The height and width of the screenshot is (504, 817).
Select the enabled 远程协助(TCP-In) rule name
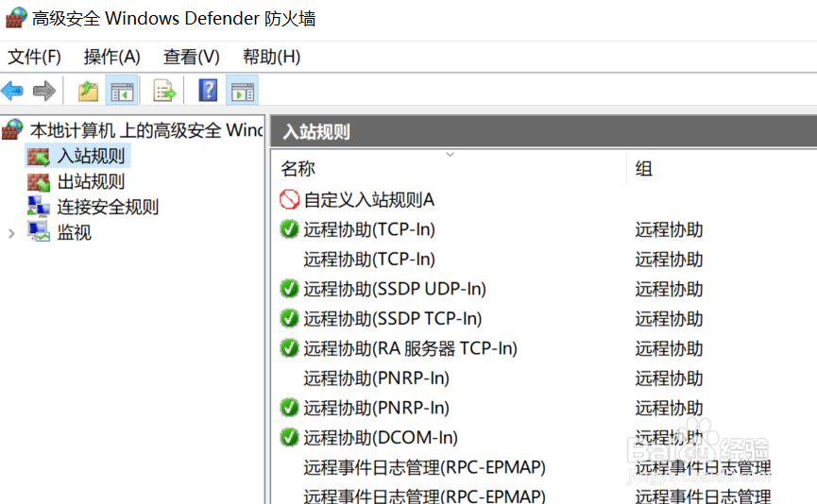[x=369, y=229]
